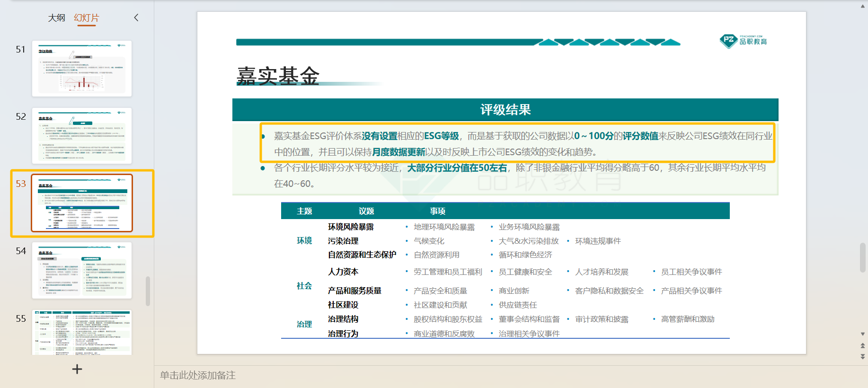The width and height of the screenshot is (868, 388).
Task: Click the 审计政策和披露 item
Action: [x=602, y=319]
